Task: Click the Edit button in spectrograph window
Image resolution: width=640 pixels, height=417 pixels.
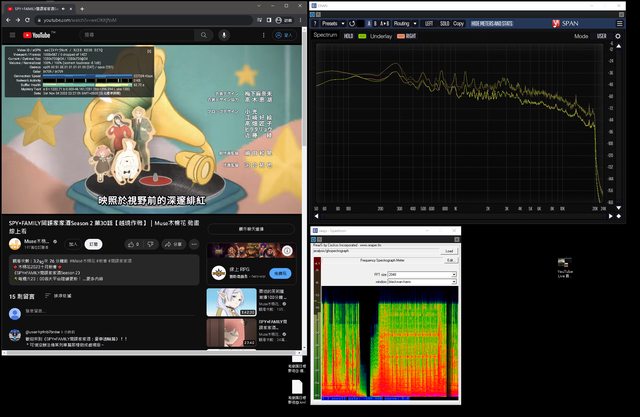Action: (x=450, y=260)
